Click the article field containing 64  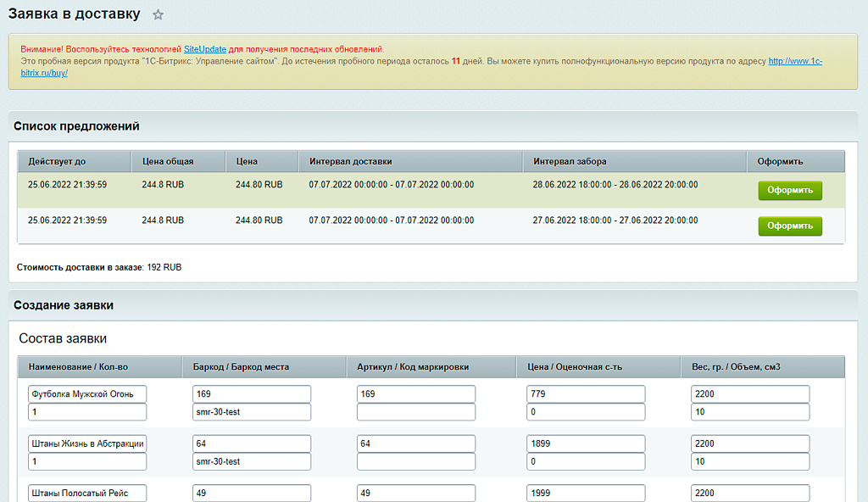[x=416, y=443]
